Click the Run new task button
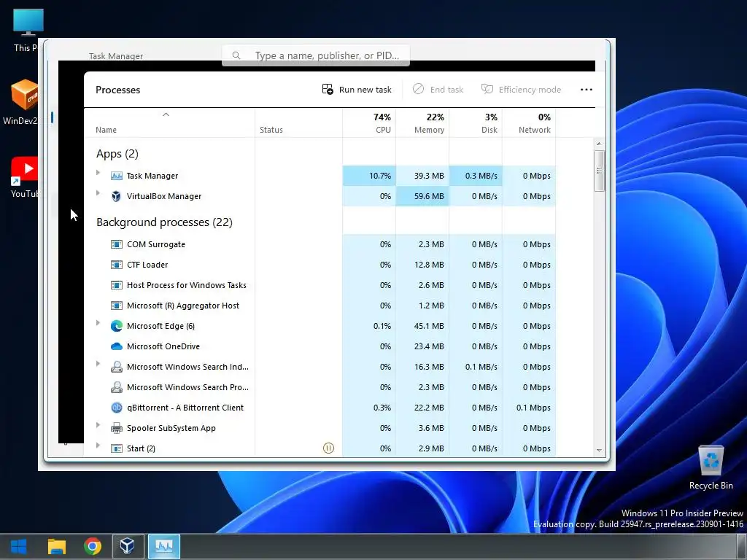Viewport: 747px width, 560px height. tap(357, 90)
